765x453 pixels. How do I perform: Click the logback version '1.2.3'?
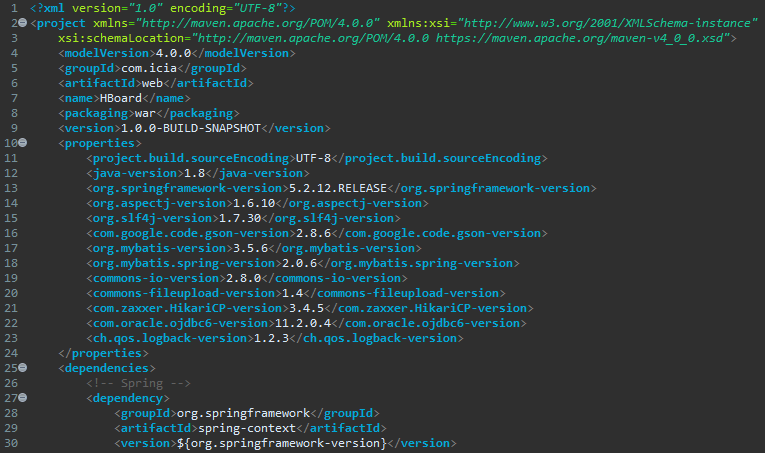click(272, 338)
